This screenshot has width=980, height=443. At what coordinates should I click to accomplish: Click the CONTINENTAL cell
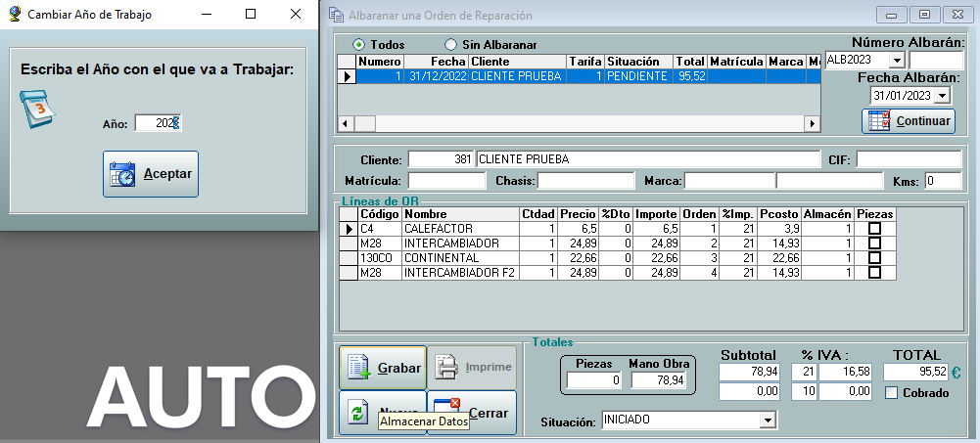tap(461, 258)
